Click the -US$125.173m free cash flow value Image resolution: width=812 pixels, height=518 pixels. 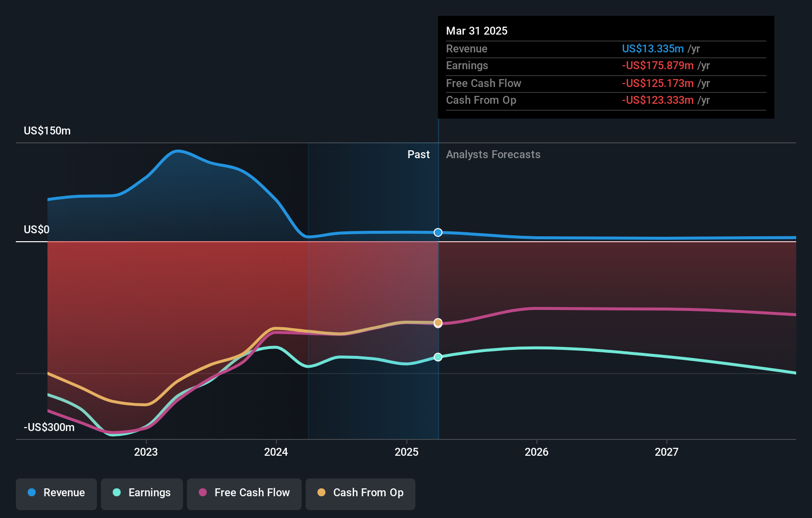pyautogui.click(x=658, y=83)
